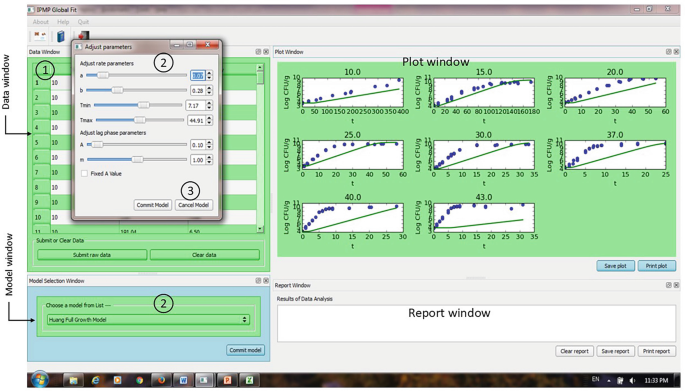Click the Tmin slider handle
The width and height of the screenshot is (685, 391).
pyautogui.click(x=143, y=105)
